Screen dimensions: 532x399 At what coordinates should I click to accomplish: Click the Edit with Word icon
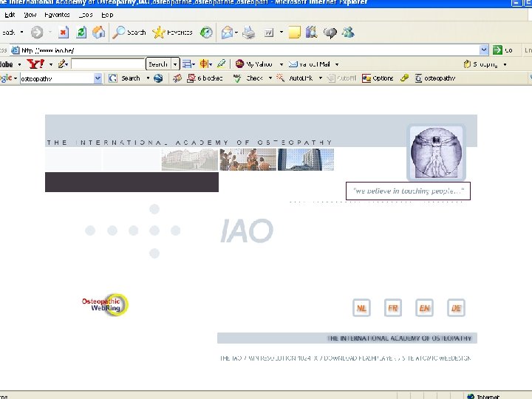point(269,33)
